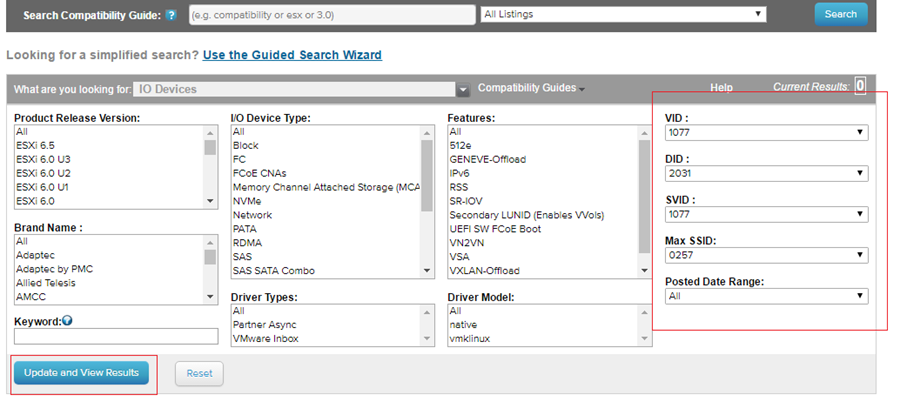Select ESXi 6.0 U2 in release versions

click(x=43, y=173)
